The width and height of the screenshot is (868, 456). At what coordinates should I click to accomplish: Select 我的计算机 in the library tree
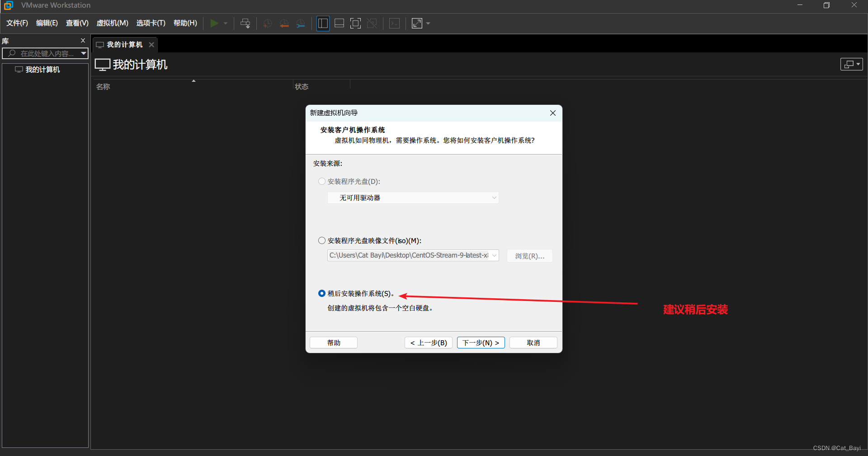(x=42, y=70)
